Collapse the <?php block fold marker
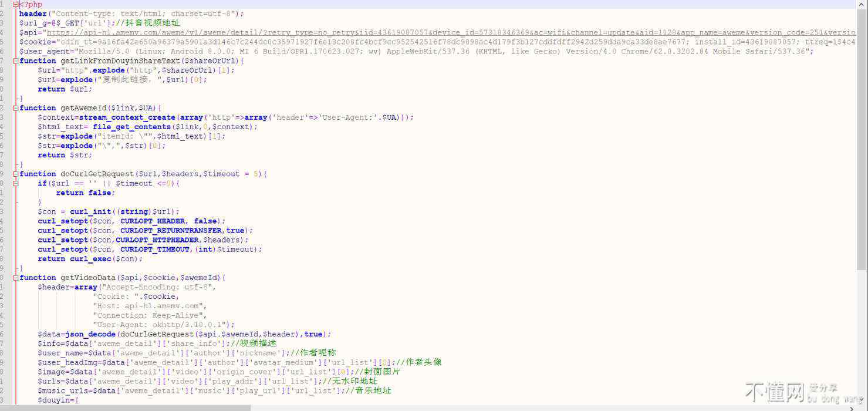This screenshot has height=411, width=868. [15, 5]
